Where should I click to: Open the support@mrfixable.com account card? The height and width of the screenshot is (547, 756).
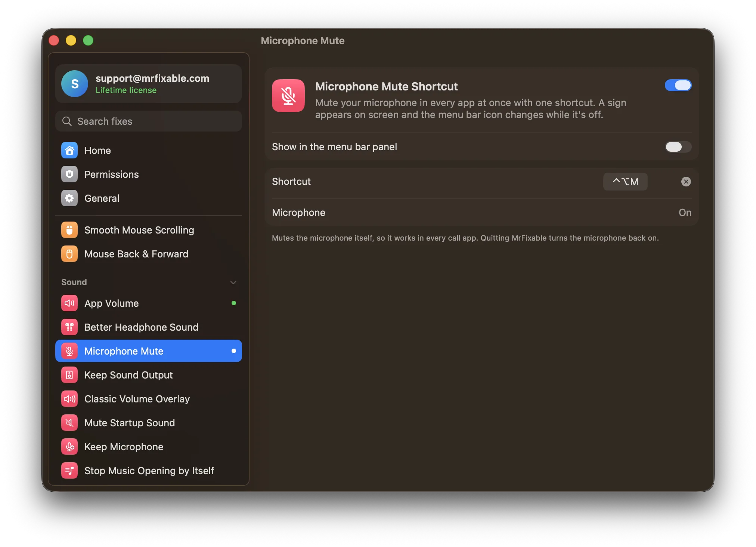click(149, 84)
